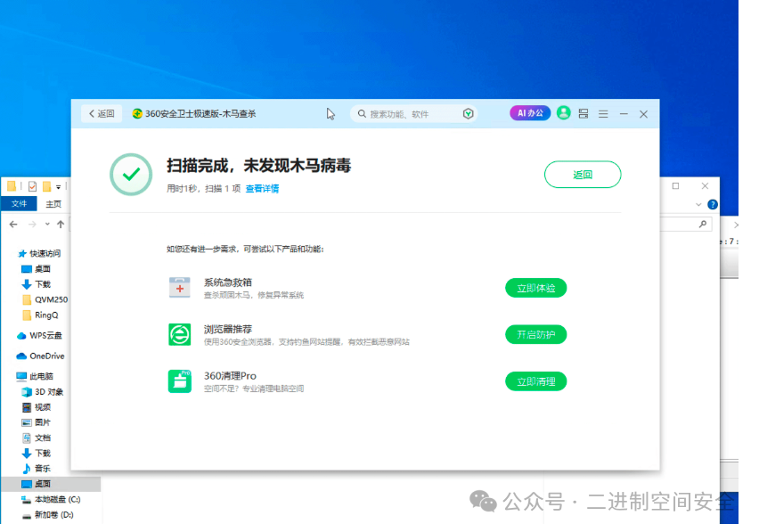Image resolution: width=759 pixels, height=532 pixels.
Task: Select 视频 in Explorer tree
Action: pyautogui.click(x=37, y=407)
